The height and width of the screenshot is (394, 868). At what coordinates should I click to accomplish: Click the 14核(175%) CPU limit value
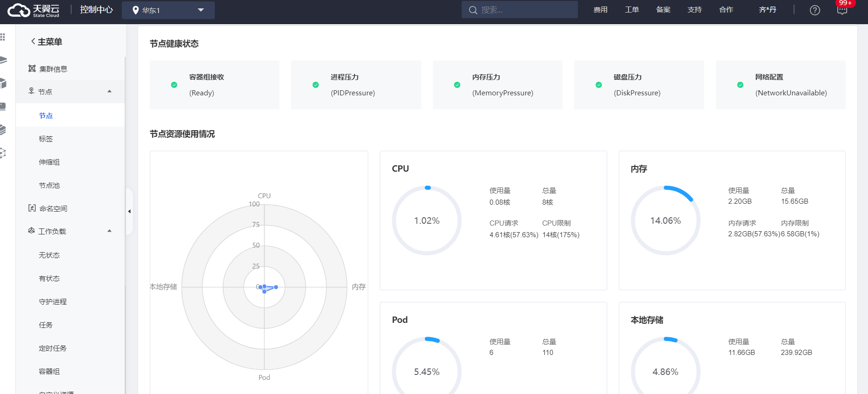pos(561,235)
